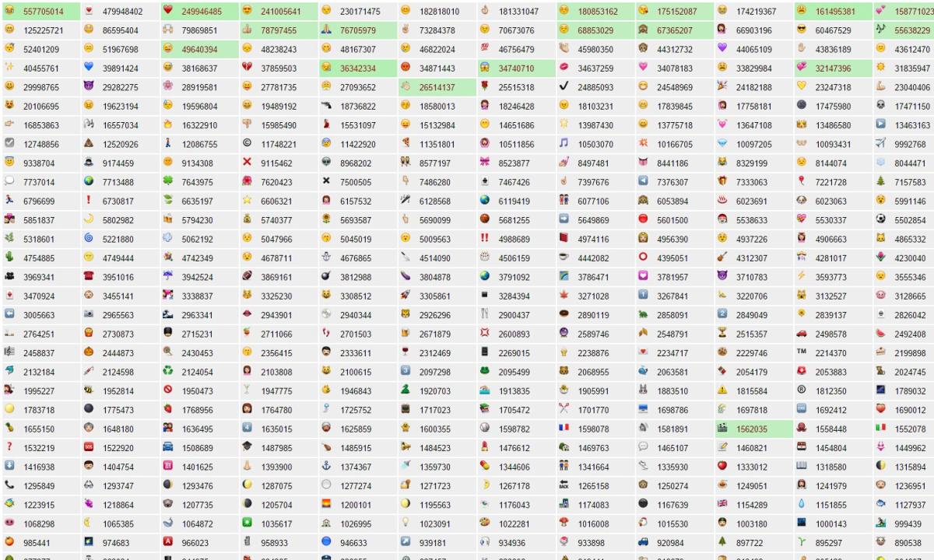Screen dimensions: 934x560
Task: Click the pizza slice emoji beside 11351801
Action: [x=406, y=143]
